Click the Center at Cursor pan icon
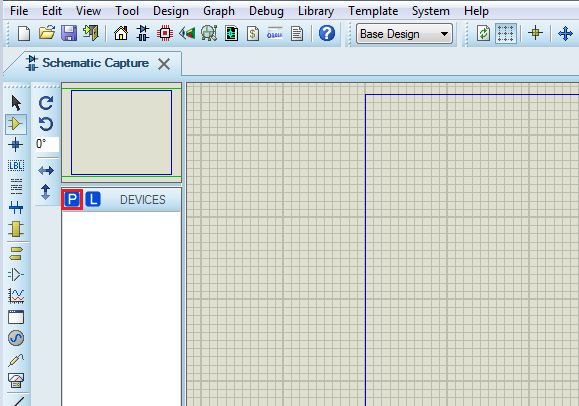Viewport: 579px width, 406px height. click(566, 34)
